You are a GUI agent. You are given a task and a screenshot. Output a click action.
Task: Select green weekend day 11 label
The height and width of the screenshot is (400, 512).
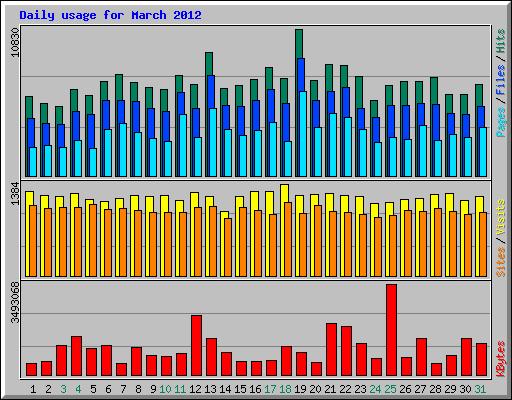pyautogui.click(x=180, y=389)
